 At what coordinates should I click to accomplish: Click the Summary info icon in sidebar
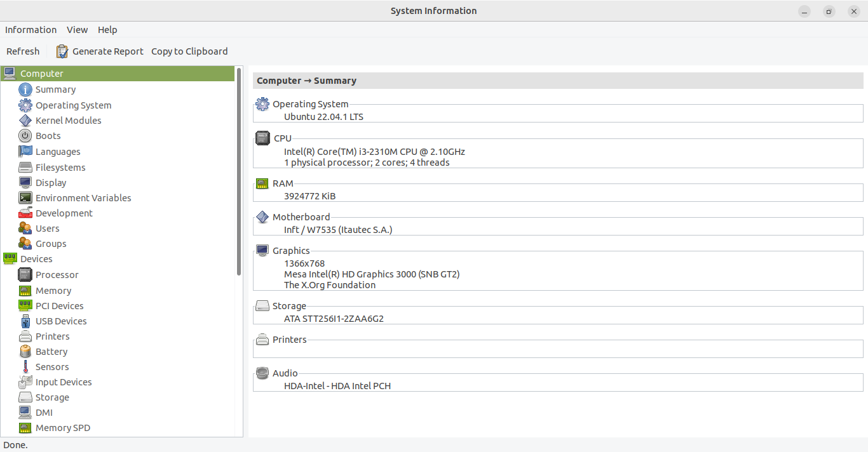25,90
